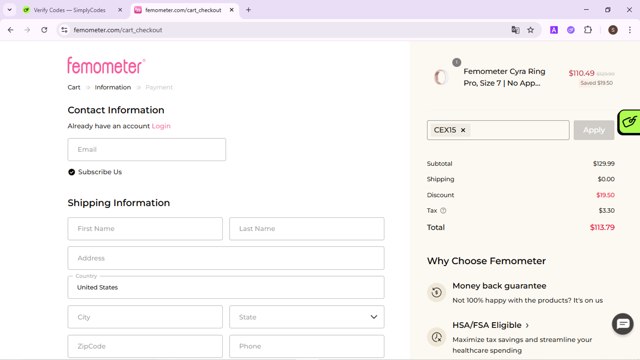Screen dimensions: 640x360
Task: Click the Login link
Action: (x=161, y=126)
